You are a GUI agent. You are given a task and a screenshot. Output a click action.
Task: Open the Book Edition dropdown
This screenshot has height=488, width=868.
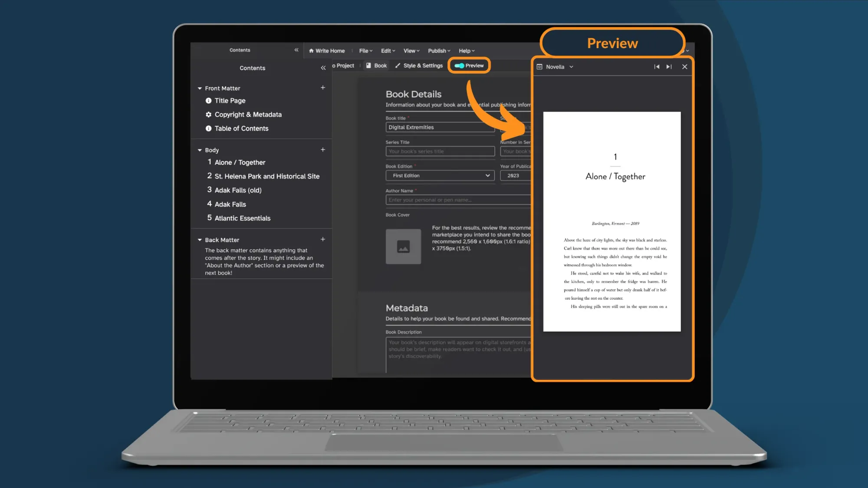click(487, 175)
